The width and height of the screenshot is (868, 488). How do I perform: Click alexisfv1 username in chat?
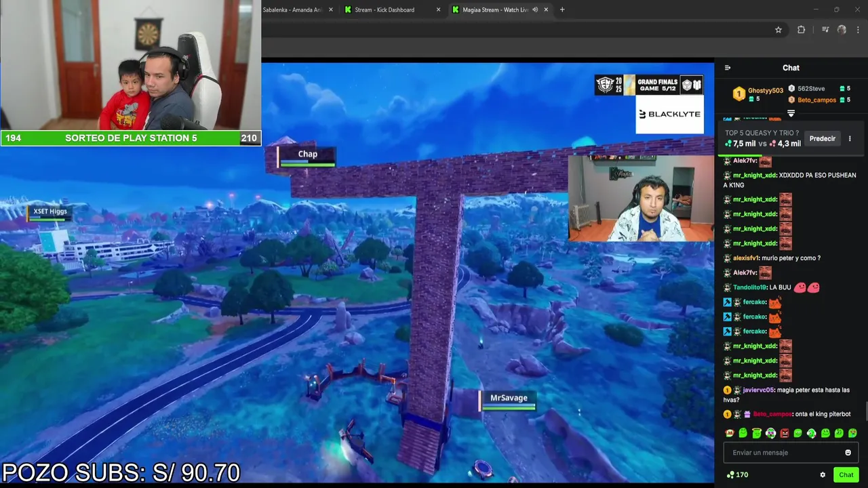pos(746,258)
